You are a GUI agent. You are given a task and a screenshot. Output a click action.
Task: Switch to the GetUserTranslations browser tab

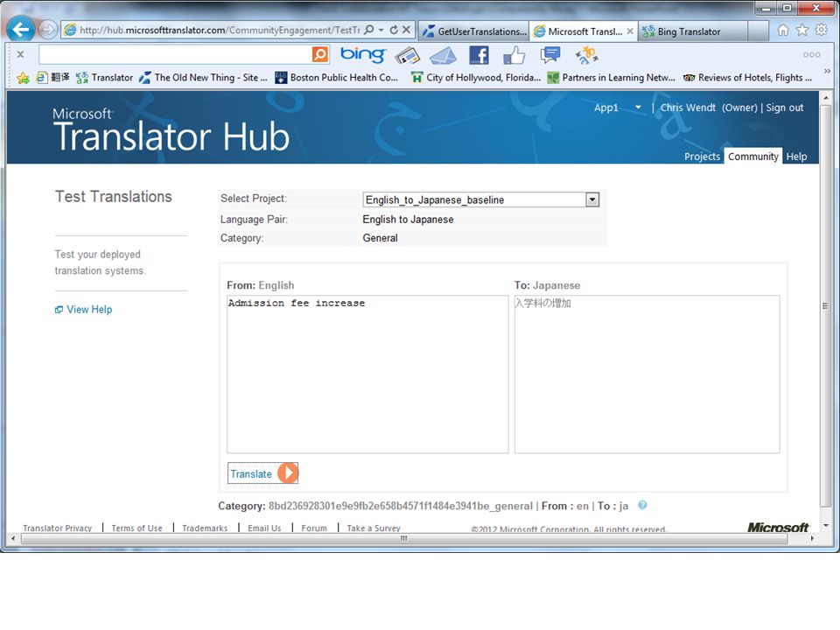(x=474, y=31)
